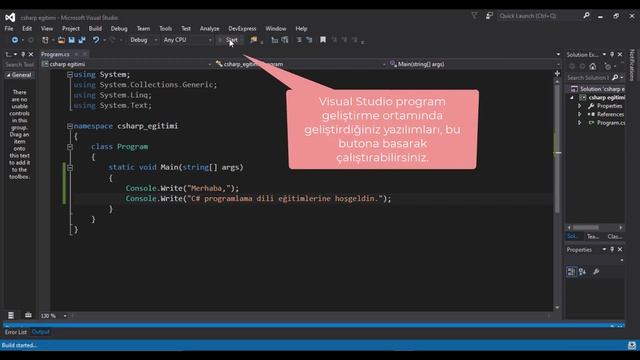
Task: Click the Start debugging button
Action: click(230, 40)
